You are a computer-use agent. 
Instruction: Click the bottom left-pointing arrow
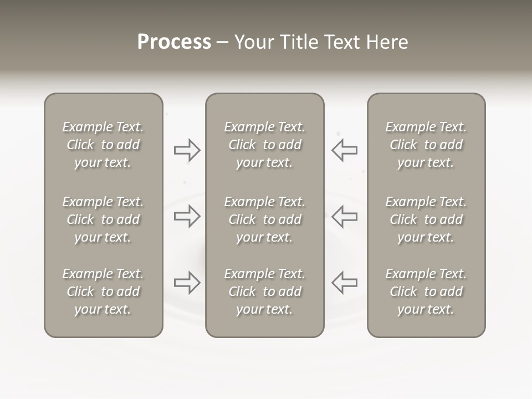(x=344, y=282)
